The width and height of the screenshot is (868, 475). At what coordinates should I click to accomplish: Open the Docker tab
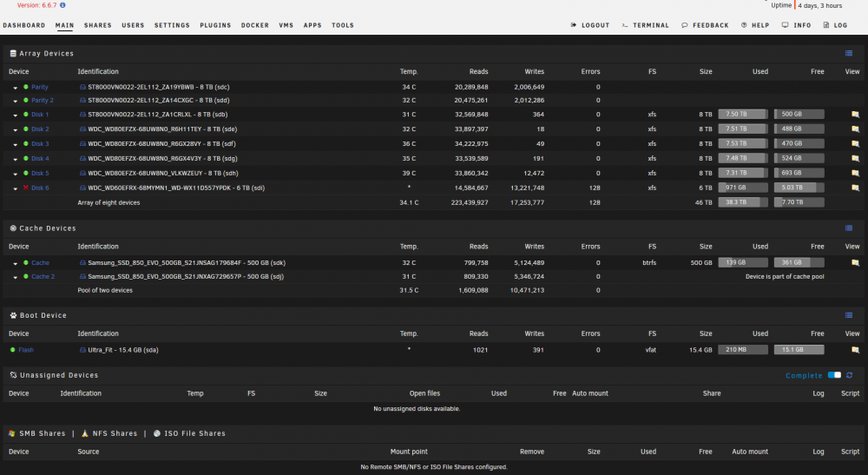(254, 25)
